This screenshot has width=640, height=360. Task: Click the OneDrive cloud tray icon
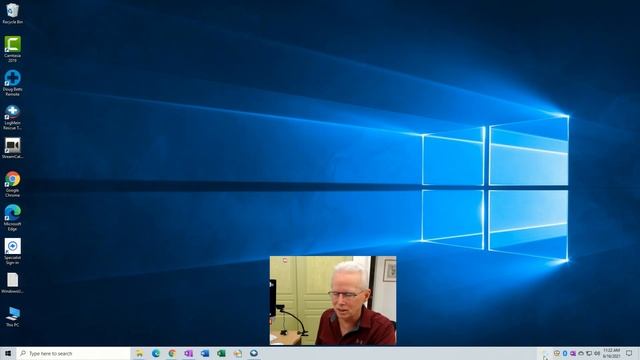point(581,353)
